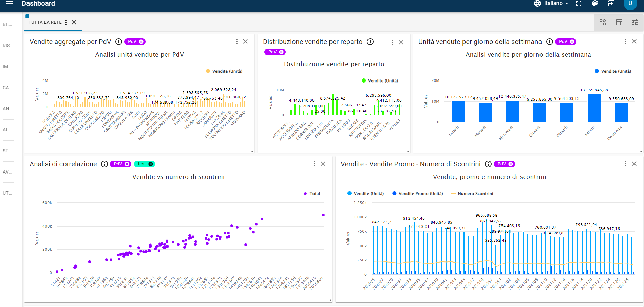Viewport: 644px width, 307px height.
Task: Toggle fullscreen mode icon
Action: (x=579, y=3)
